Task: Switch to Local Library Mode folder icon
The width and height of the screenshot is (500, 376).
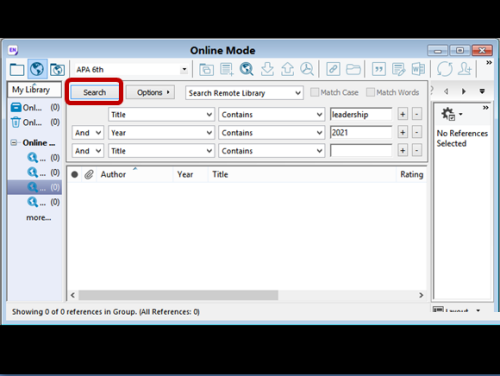Action: (x=17, y=70)
